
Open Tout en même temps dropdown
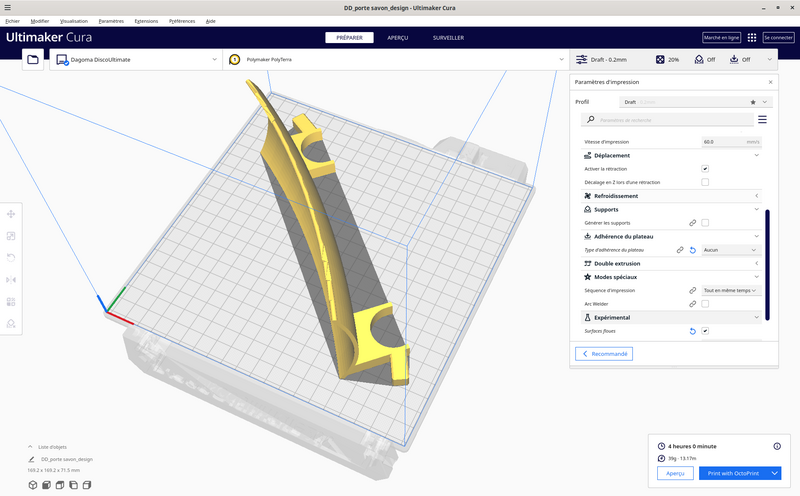coord(731,290)
